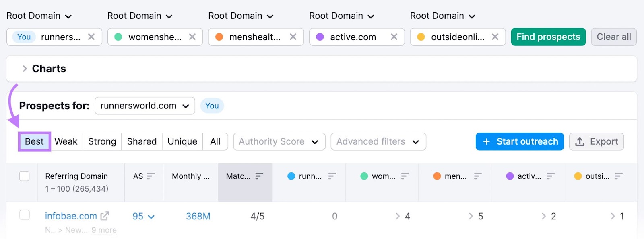
Task: Switch to the Weak prospects tab
Action: (66, 142)
